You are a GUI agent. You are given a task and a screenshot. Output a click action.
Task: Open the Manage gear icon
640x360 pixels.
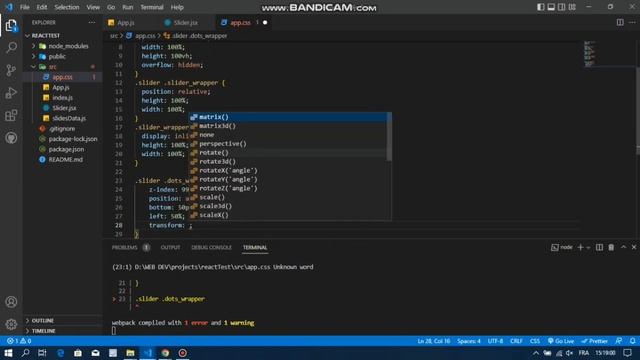pos(11,324)
